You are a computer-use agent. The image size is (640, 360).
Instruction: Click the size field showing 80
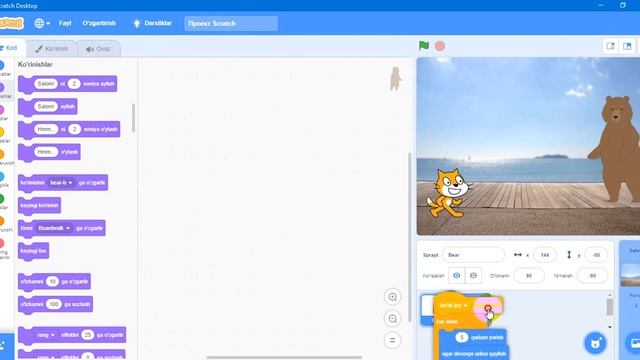coord(529,276)
